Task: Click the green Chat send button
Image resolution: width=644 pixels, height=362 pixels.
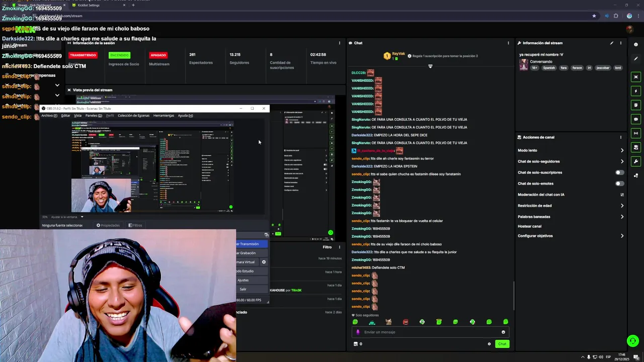Action: pyautogui.click(x=502, y=344)
